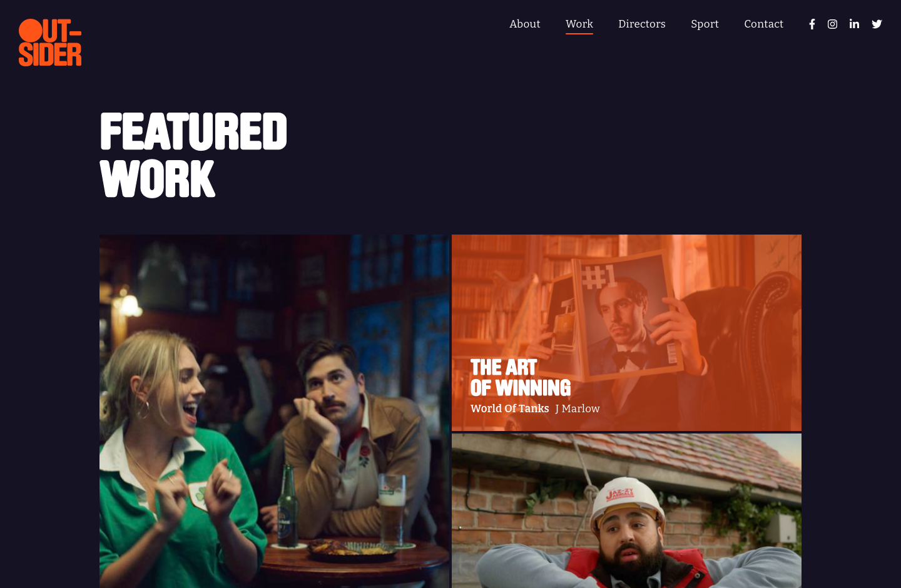
Task: Click the World Of Tanks label
Action: point(509,408)
